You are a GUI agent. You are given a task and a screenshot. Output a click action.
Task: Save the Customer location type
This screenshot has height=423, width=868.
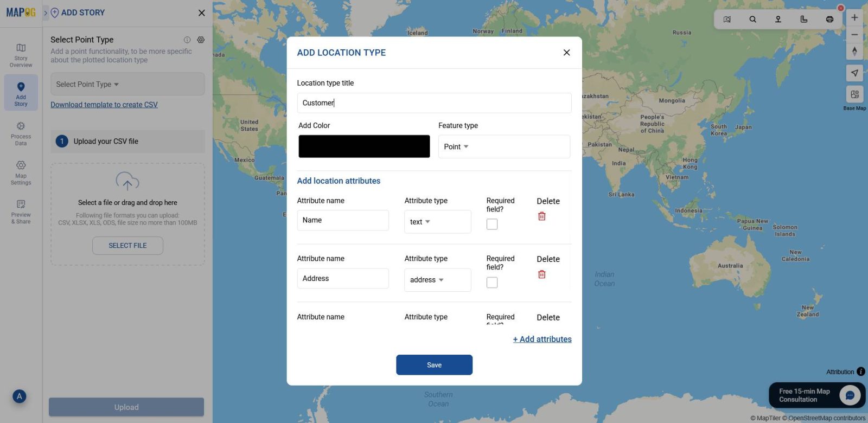click(x=434, y=364)
